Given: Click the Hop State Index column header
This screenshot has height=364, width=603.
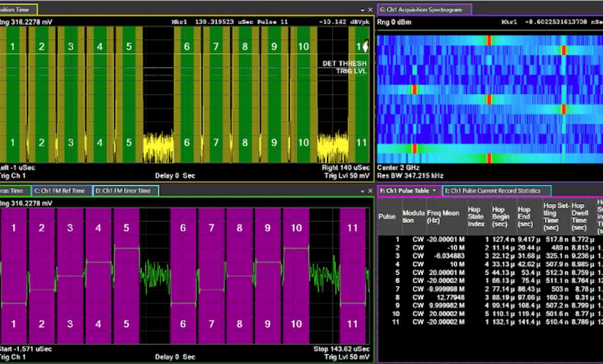Looking at the screenshot, I should [x=478, y=216].
